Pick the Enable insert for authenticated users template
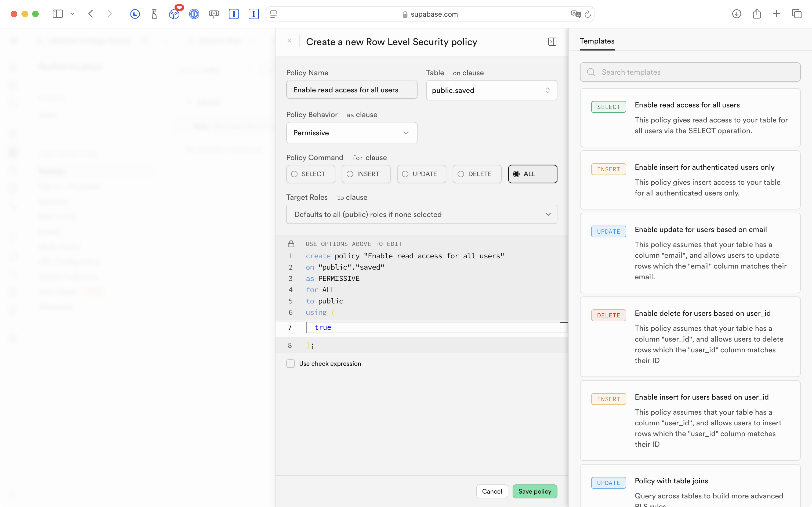812x507 pixels. (690, 180)
